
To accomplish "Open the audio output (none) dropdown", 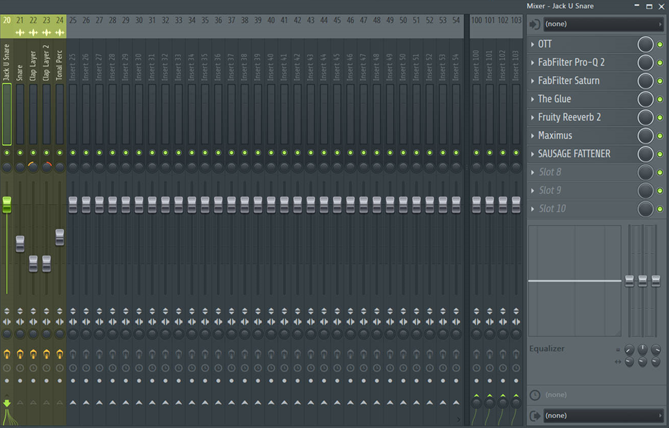I will click(x=603, y=416).
